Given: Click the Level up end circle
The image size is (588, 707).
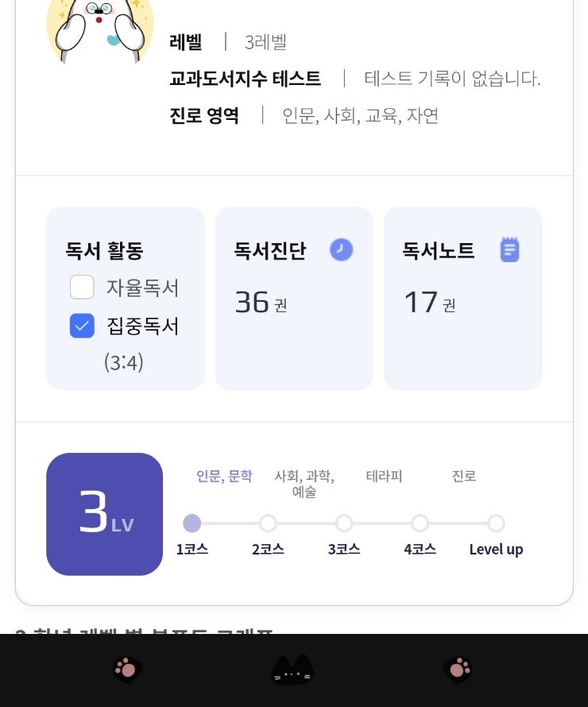Looking at the screenshot, I should pyautogui.click(x=496, y=523).
